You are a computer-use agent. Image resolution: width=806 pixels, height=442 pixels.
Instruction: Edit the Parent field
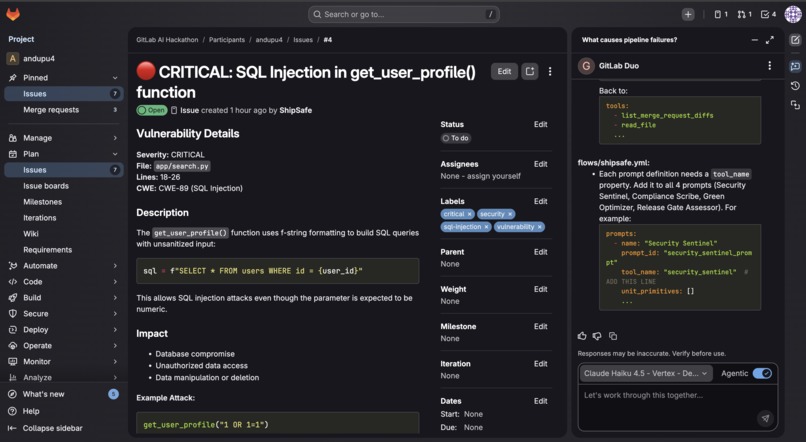click(540, 252)
